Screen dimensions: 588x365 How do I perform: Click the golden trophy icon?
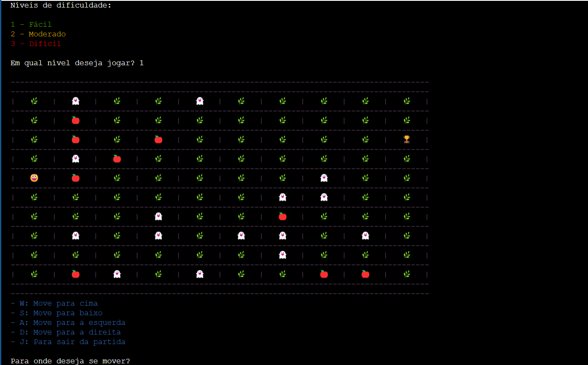406,139
